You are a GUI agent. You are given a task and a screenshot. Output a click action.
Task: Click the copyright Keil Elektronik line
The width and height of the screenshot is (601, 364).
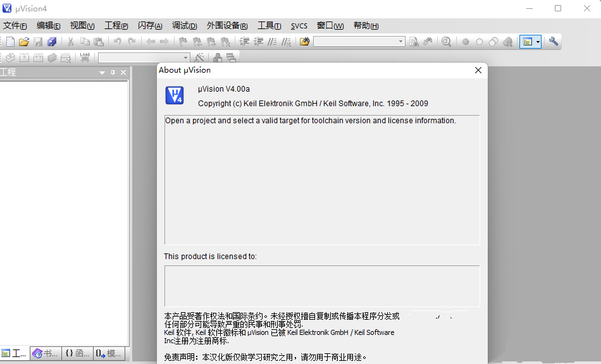coord(313,104)
